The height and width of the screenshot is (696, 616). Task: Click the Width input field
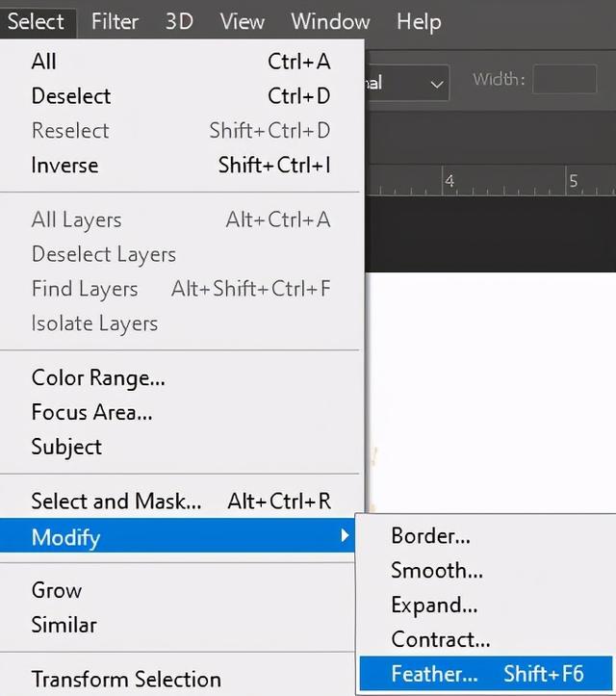click(565, 80)
